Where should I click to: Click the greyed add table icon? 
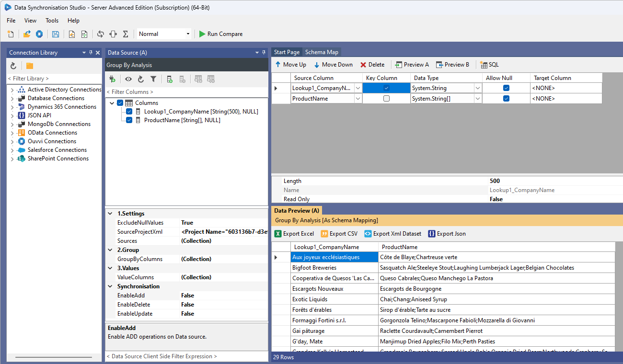click(x=198, y=79)
